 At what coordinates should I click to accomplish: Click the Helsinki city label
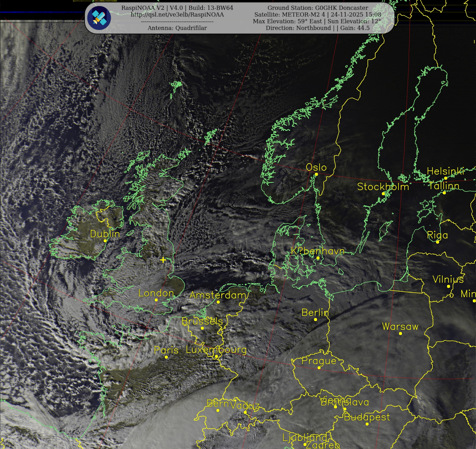(x=445, y=171)
